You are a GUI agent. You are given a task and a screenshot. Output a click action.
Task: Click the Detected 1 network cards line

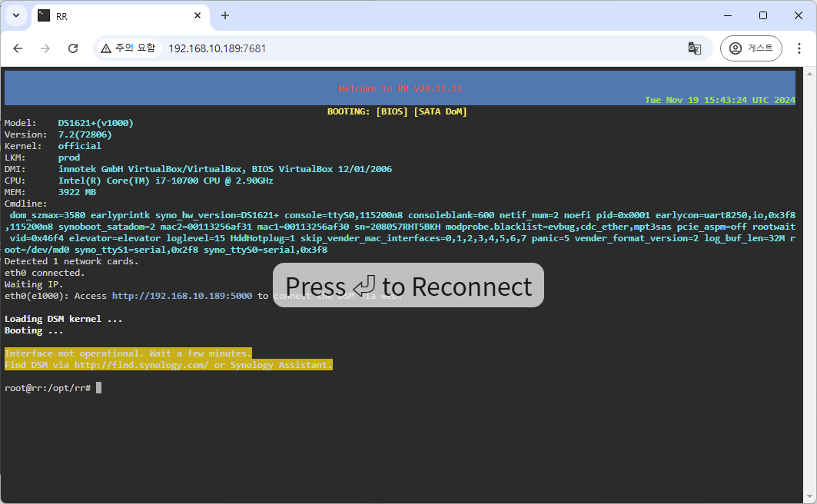[72, 261]
